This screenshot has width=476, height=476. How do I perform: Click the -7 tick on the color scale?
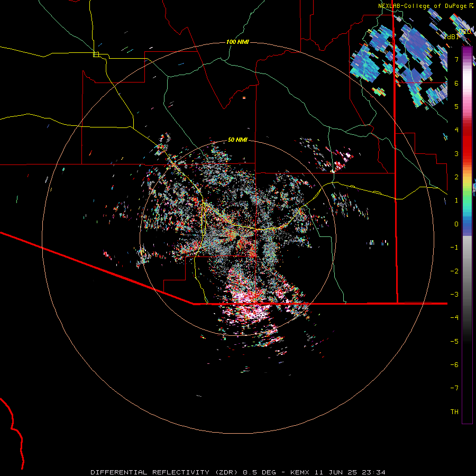(454, 388)
